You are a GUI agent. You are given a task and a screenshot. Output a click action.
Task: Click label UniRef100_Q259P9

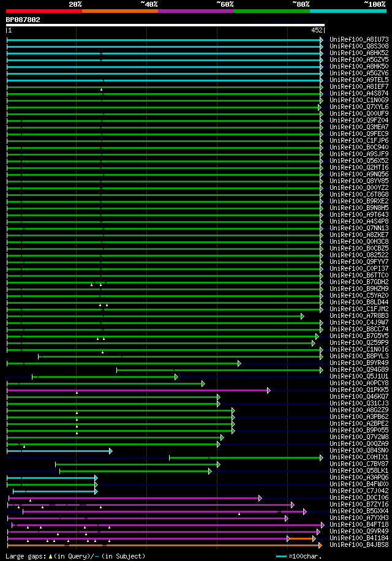[359, 343]
